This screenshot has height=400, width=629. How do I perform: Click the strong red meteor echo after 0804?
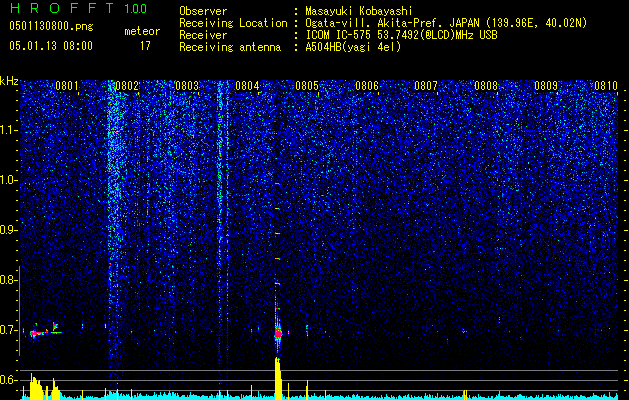pos(278,333)
